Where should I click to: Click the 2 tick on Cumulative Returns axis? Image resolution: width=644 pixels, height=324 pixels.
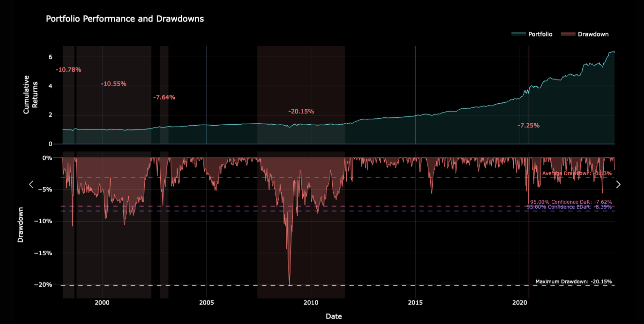tap(50, 115)
